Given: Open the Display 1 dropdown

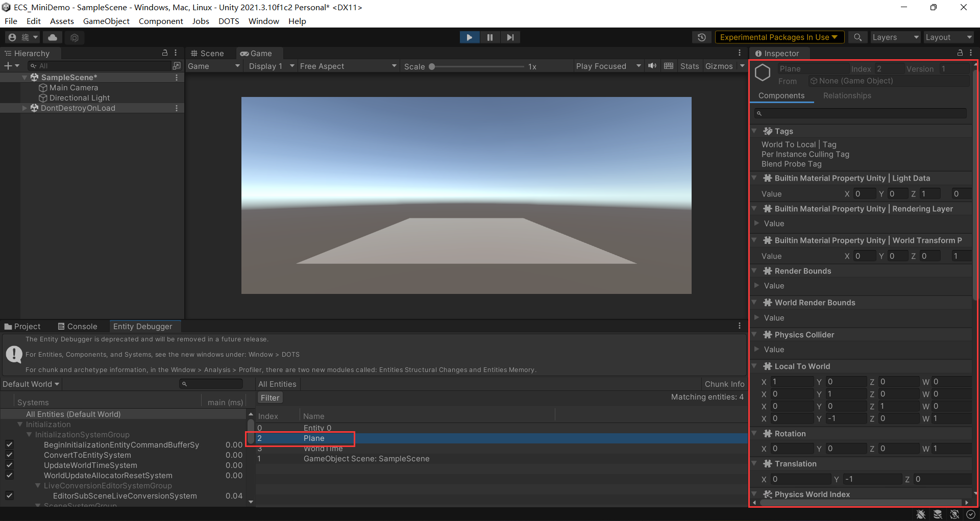Looking at the screenshot, I should click(x=271, y=66).
